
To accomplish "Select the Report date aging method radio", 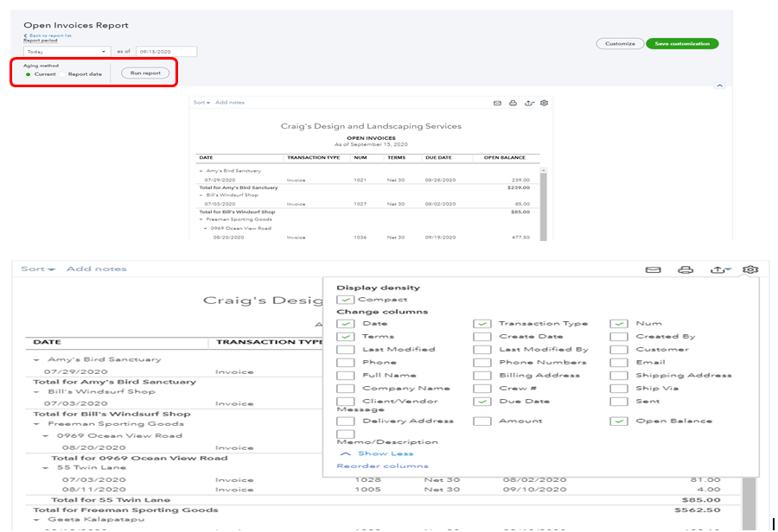I will [62, 74].
